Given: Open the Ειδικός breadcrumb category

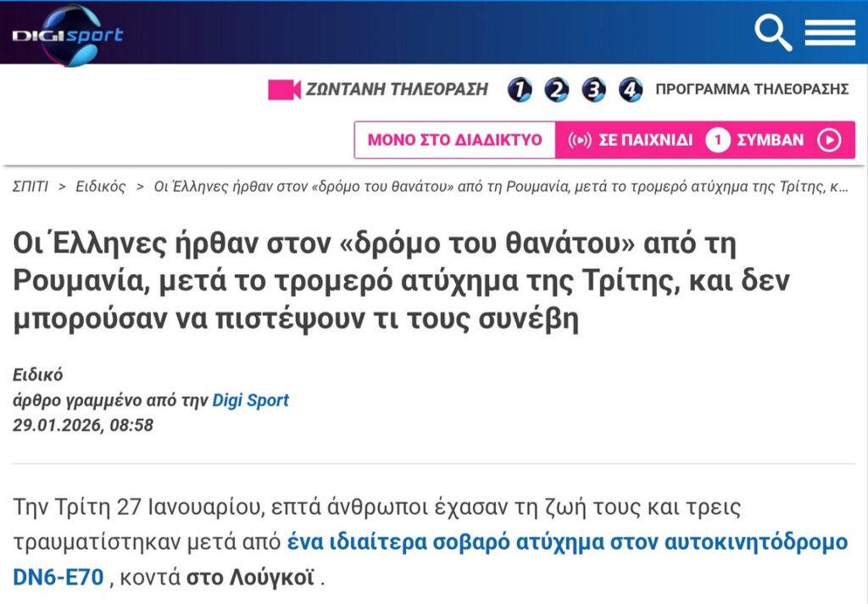Looking at the screenshot, I should coord(100,187).
